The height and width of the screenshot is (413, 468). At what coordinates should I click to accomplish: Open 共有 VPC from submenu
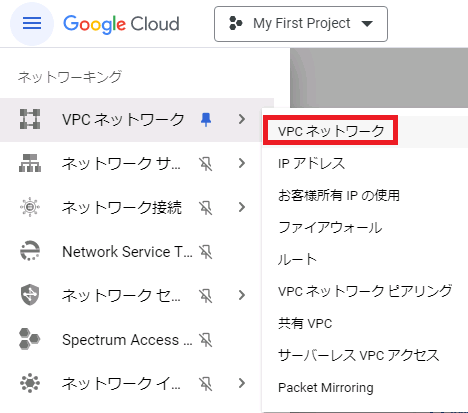(305, 323)
